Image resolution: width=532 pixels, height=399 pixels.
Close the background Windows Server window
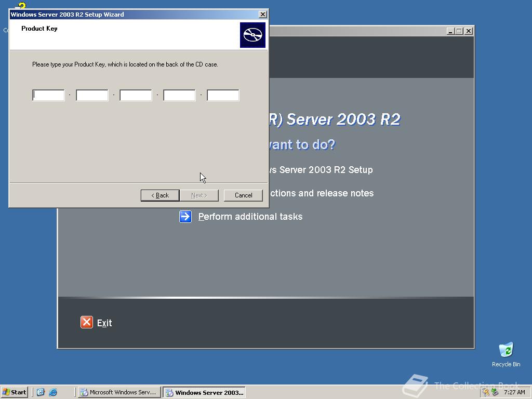[x=469, y=31]
